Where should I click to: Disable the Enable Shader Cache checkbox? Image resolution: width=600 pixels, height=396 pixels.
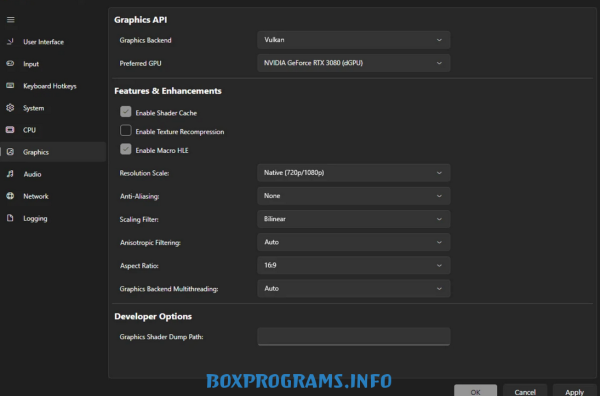pyautogui.click(x=126, y=112)
